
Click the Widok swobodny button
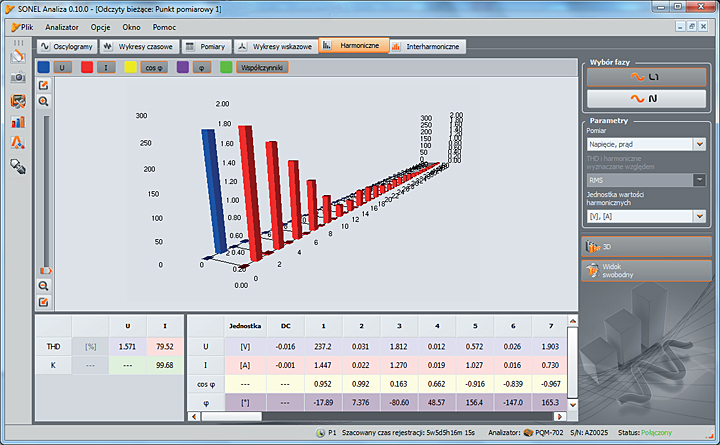click(645, 270)
